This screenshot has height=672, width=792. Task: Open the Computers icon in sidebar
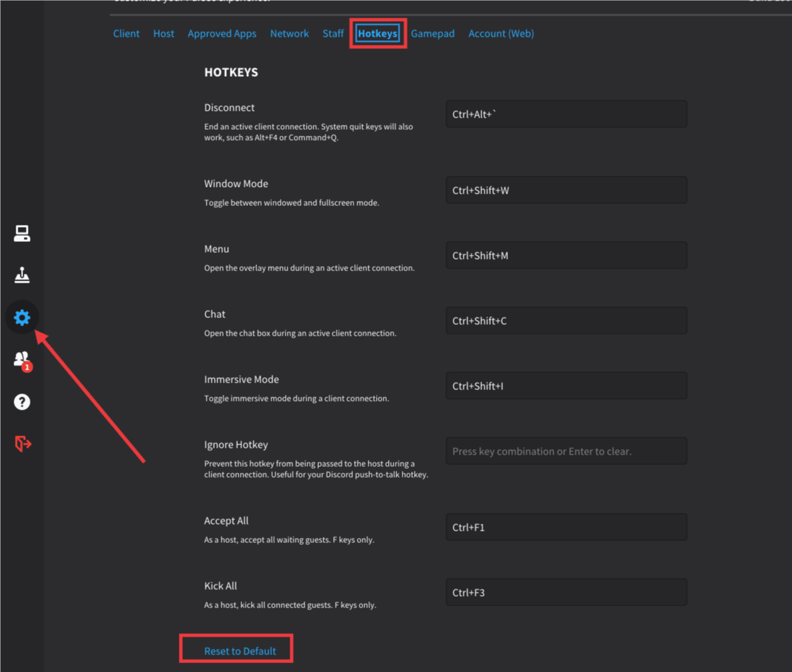pyautogui.click(x=22, y=234)
